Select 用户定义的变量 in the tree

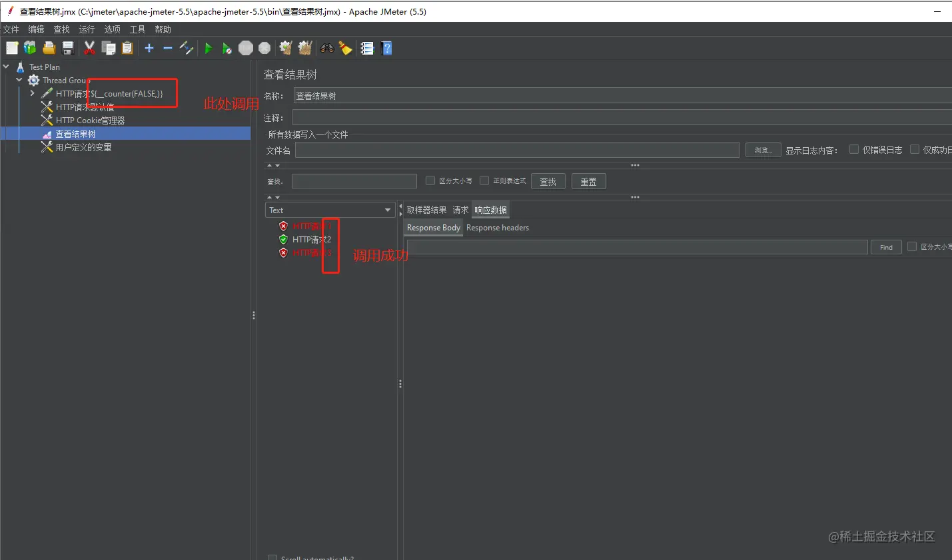tap(83, 147)
